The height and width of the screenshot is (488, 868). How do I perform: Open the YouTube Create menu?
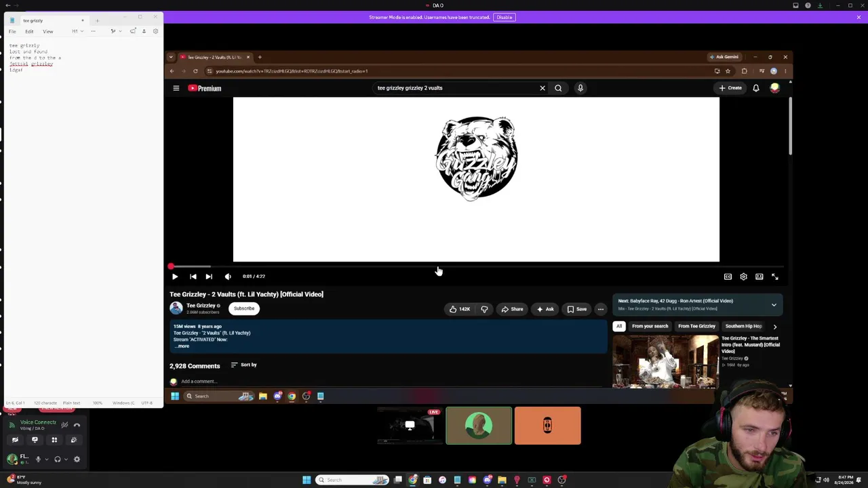coord(730,88)
